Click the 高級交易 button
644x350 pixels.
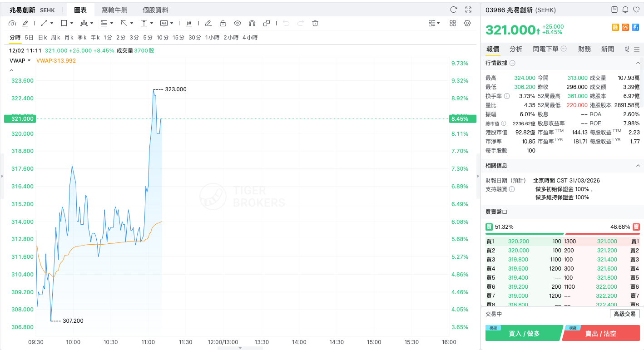(624, 314)
